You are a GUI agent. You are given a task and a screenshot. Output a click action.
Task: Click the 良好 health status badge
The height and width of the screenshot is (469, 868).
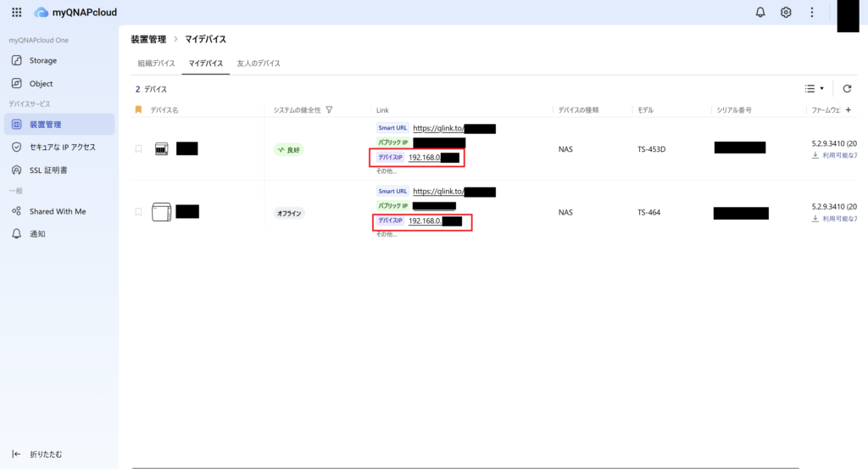click(x=288, y=149)
